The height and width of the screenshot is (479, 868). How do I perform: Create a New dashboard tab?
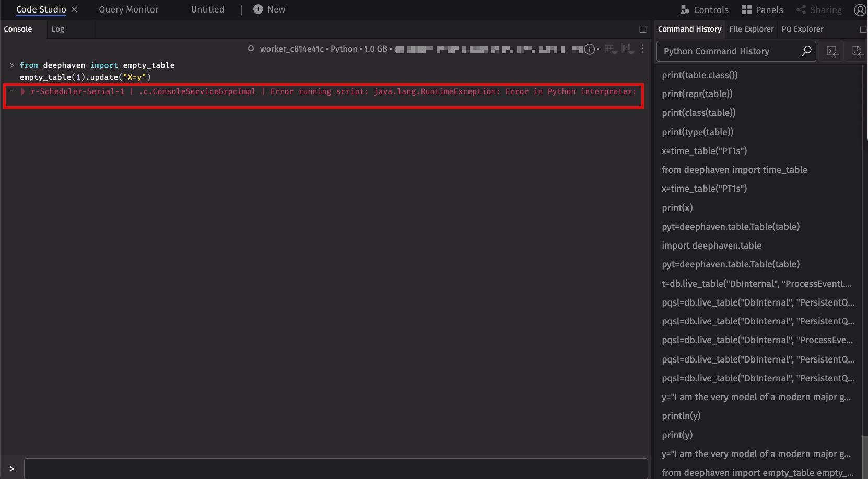tap(269, 9)
